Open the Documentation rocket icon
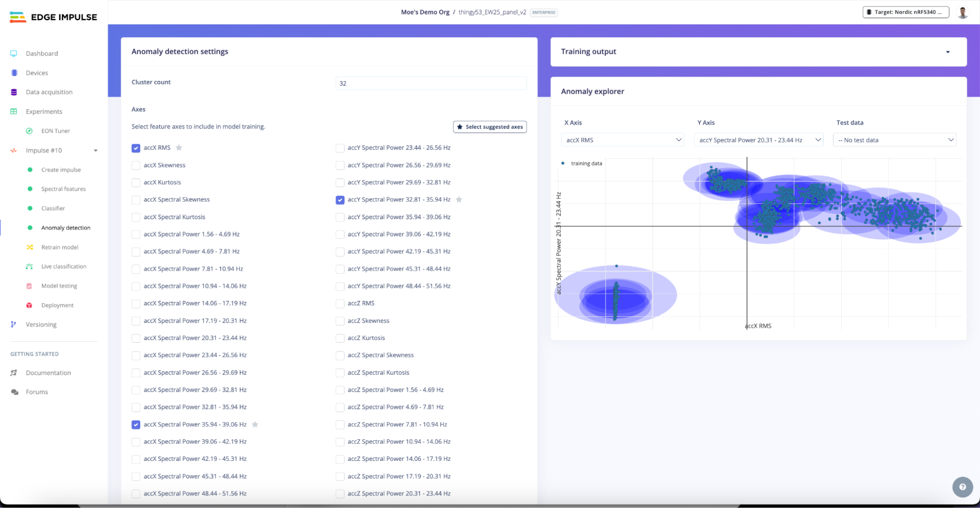Image resolution: width=980 pixels, height=508 pixels. tap(14, 373)
